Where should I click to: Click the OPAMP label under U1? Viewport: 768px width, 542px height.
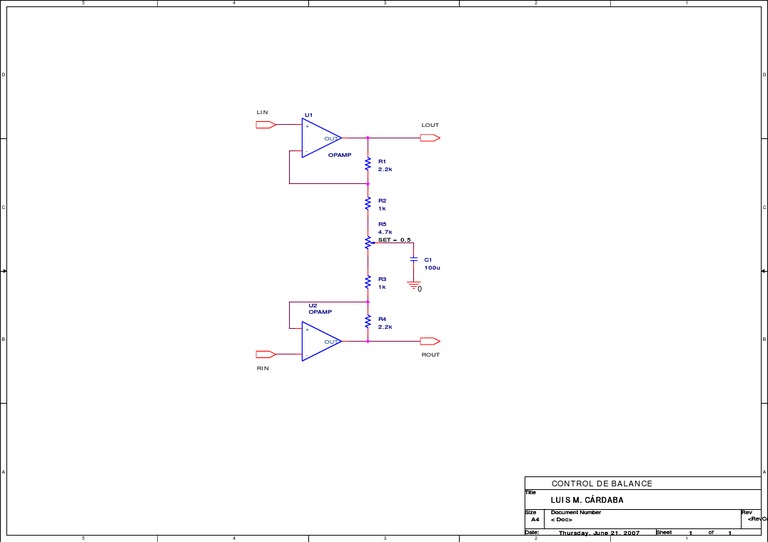click(339, 155)
